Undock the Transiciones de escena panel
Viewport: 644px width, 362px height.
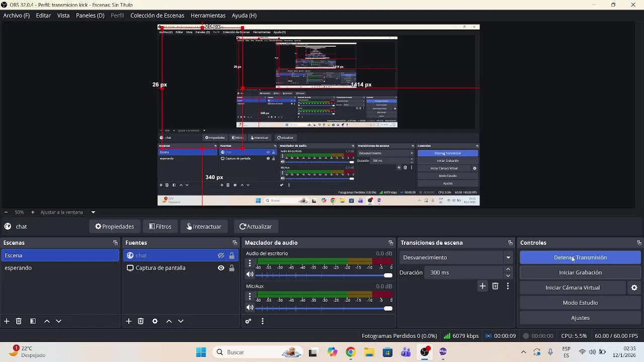tap(510, 243)
